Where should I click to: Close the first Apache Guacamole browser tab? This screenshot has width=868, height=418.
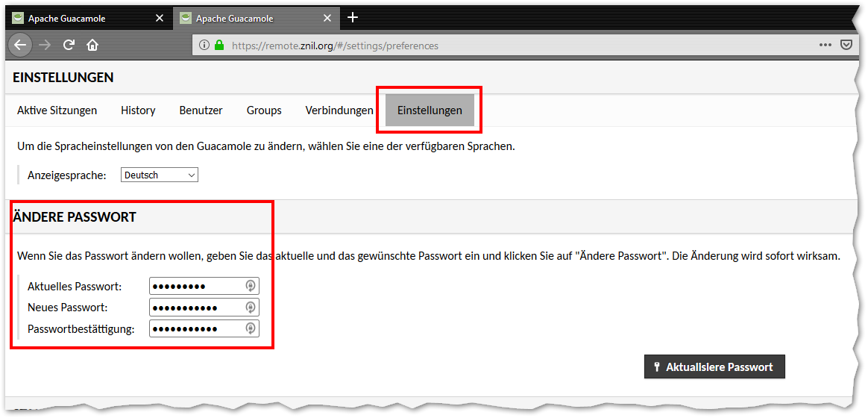coord(159,19)
